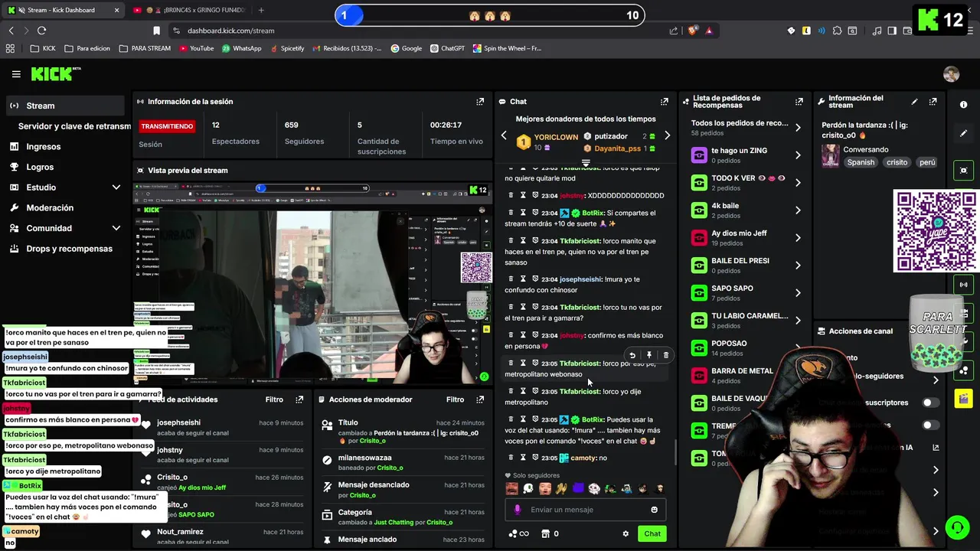Open YouTube bookmark in bookmarks bar
Screen dimensions: 980x551
[196, 48]
